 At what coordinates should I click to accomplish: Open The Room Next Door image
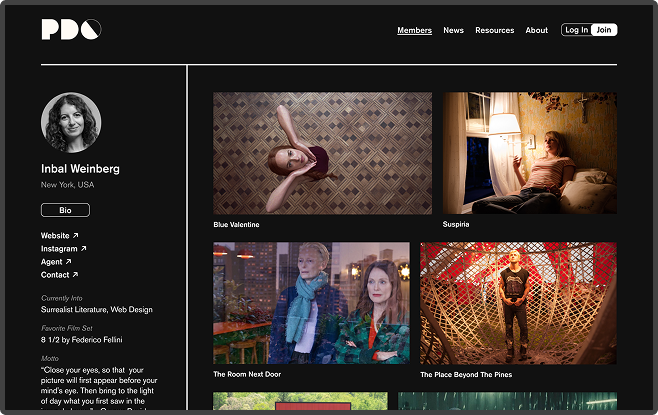(311, 303)
